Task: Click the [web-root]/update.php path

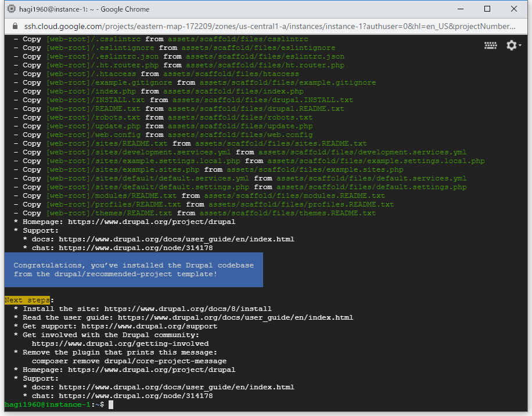Action: [x=94, y=126]
